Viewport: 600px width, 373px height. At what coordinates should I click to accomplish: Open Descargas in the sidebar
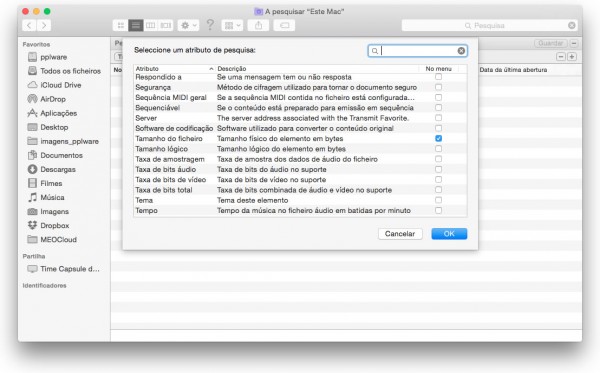[52, 169]
